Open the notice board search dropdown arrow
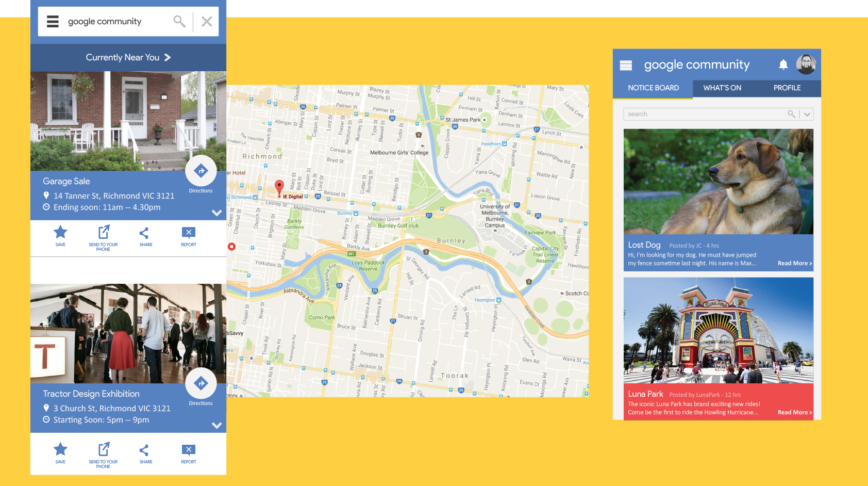Image resolution: width=868 pixels, height=486 pixels. point(807,115)
